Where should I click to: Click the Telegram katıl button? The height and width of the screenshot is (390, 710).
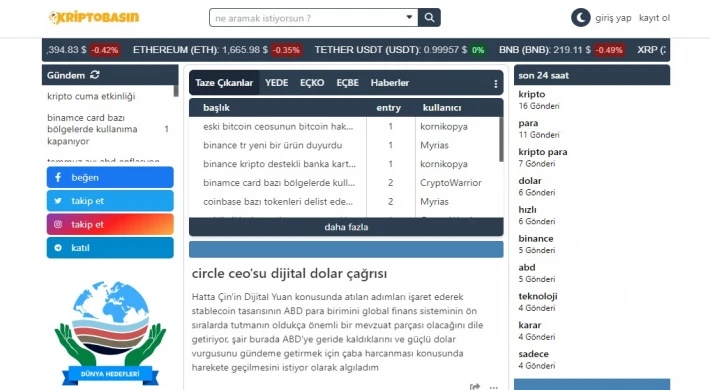pos(110,248)
